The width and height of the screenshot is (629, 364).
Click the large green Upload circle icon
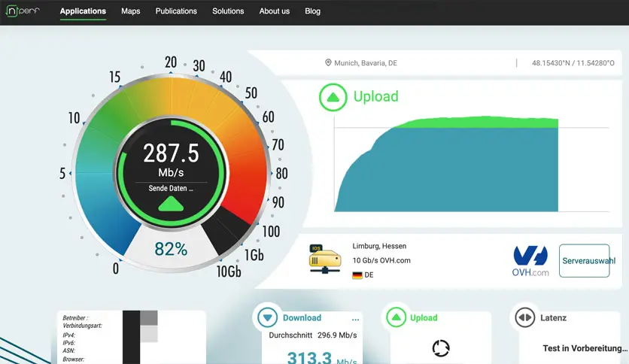pos(333,97)
